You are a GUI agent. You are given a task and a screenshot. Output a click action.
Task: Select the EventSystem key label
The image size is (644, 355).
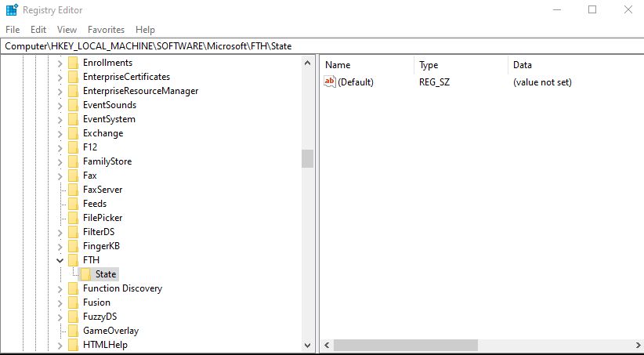109,119
